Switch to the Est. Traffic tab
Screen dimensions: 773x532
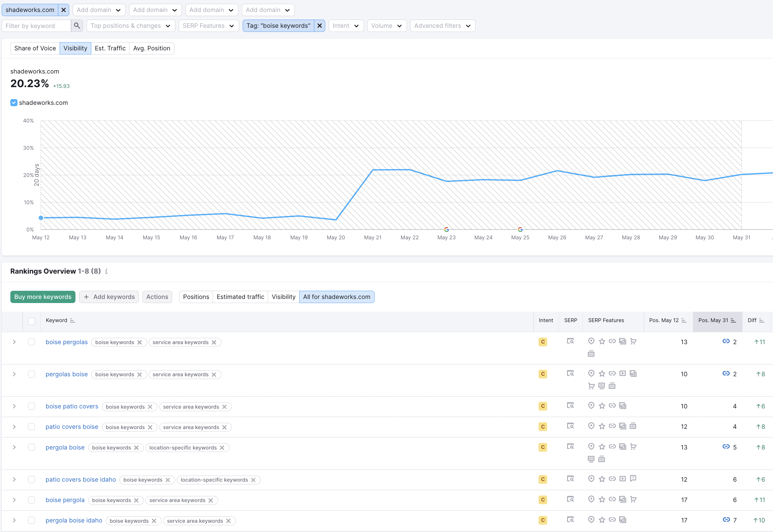click(x=110, y=48)
